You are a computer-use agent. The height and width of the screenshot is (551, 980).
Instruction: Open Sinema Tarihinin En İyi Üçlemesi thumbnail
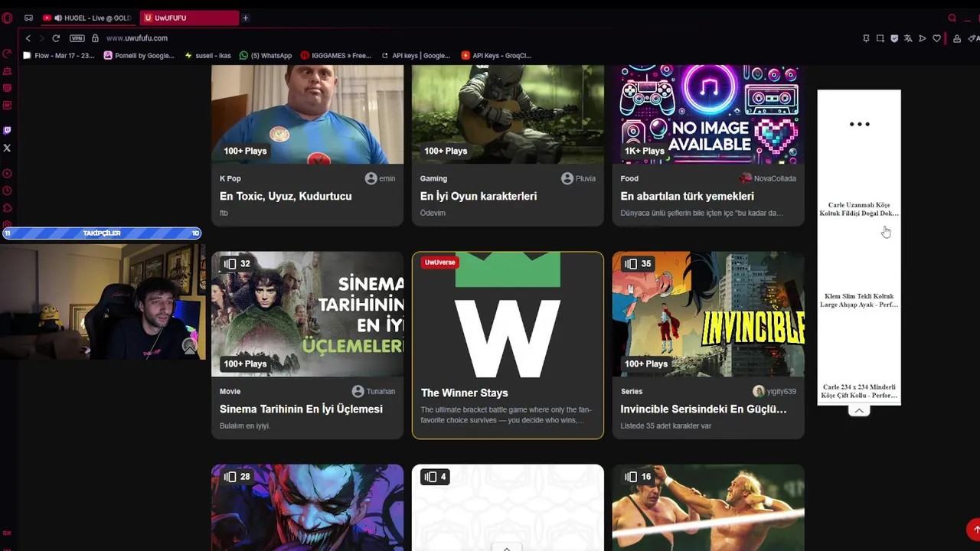pyautogui.click(x=307, y=315)
